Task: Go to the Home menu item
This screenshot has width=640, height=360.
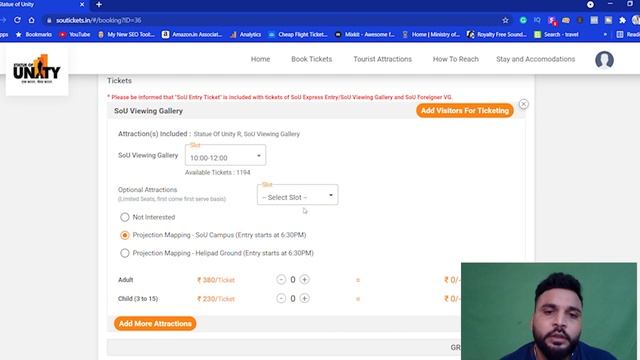Action: click(260, 59)
